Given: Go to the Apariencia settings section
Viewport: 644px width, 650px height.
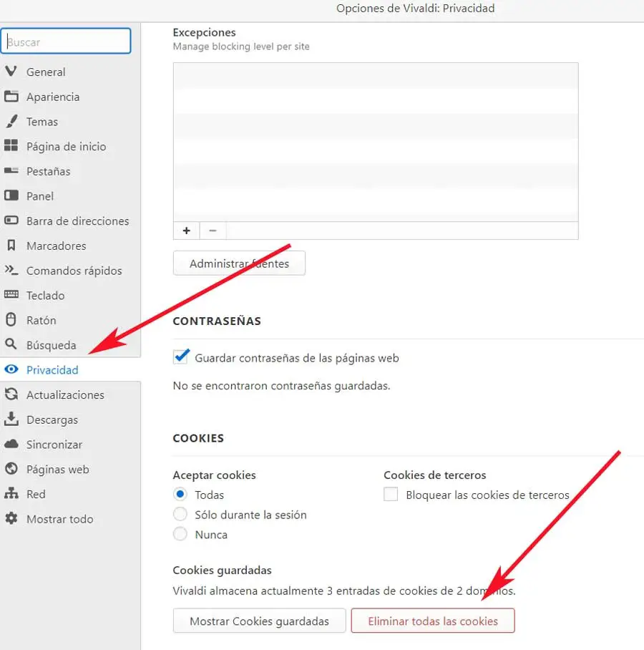Looking at the screenshot, I should (x=53, y=97).
